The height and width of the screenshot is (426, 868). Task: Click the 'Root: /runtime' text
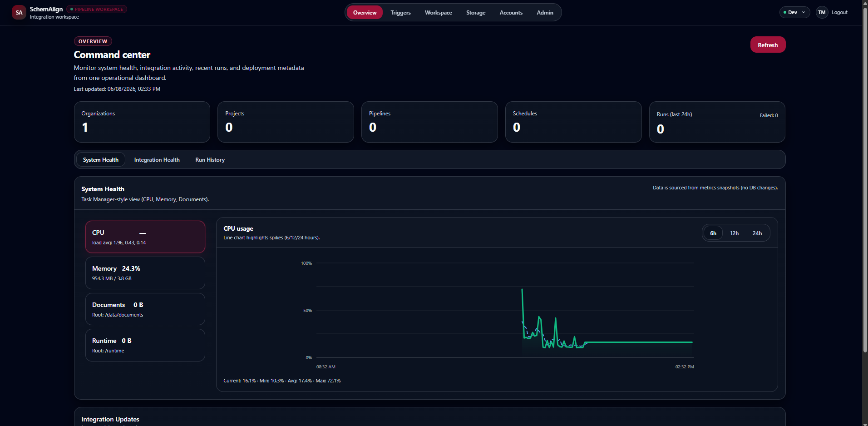pyautogui.click(x=108, y=351)
